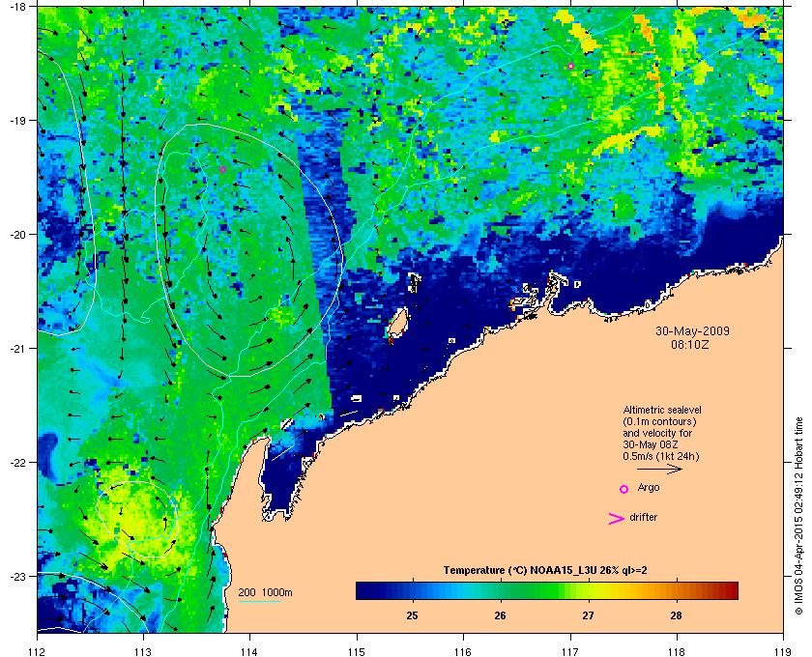This screenshot has height=657, width=812.
Task: Click the longitude axis label '116'
Action: click(463, 652)
